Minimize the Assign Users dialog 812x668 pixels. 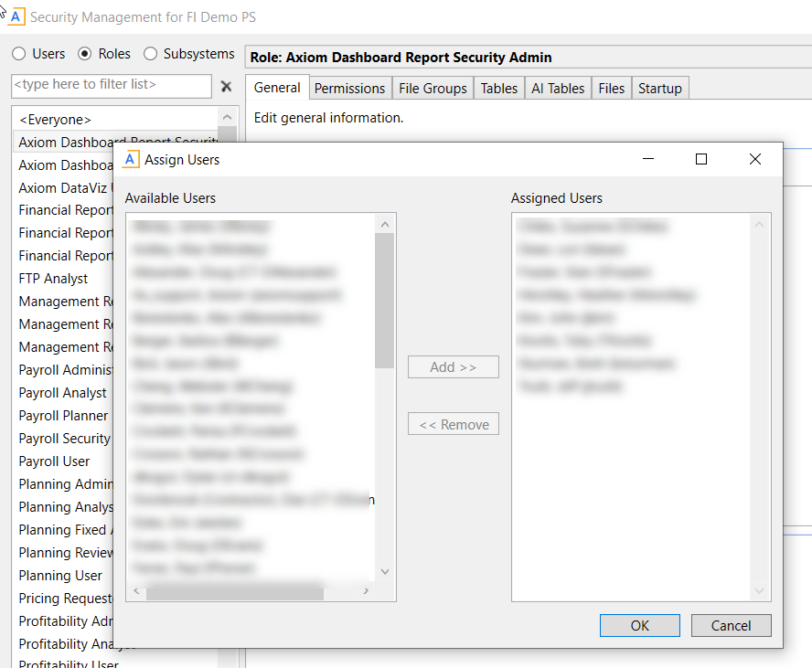pyautogui.click(x=648, y=159)
